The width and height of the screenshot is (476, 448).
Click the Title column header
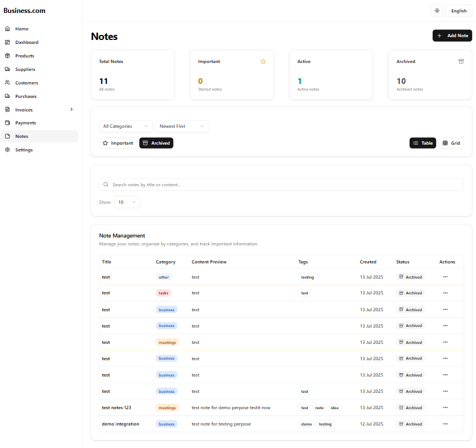[x=106, y=262]
